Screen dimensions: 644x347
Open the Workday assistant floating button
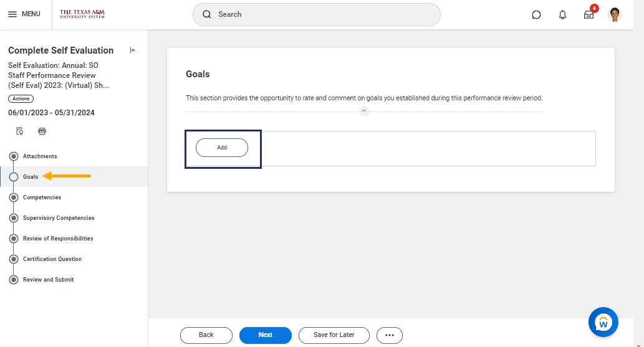pyautogui.click(x=603, y=322)
